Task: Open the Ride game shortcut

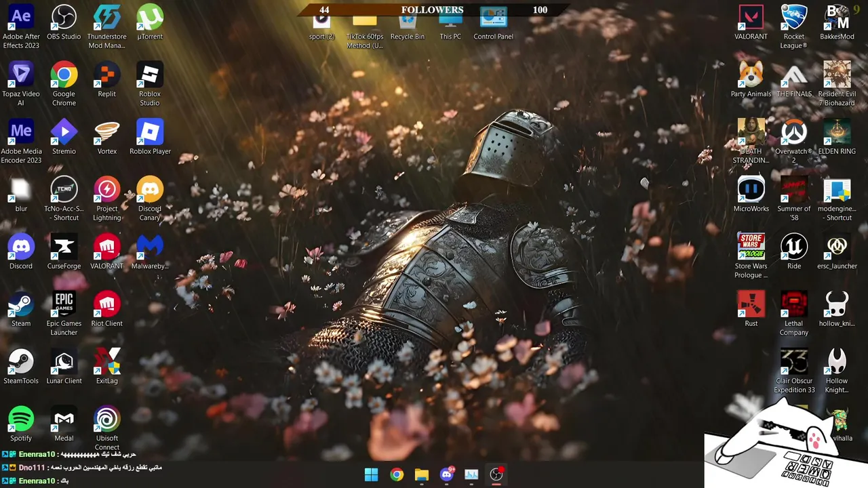Action: [794, 247]
